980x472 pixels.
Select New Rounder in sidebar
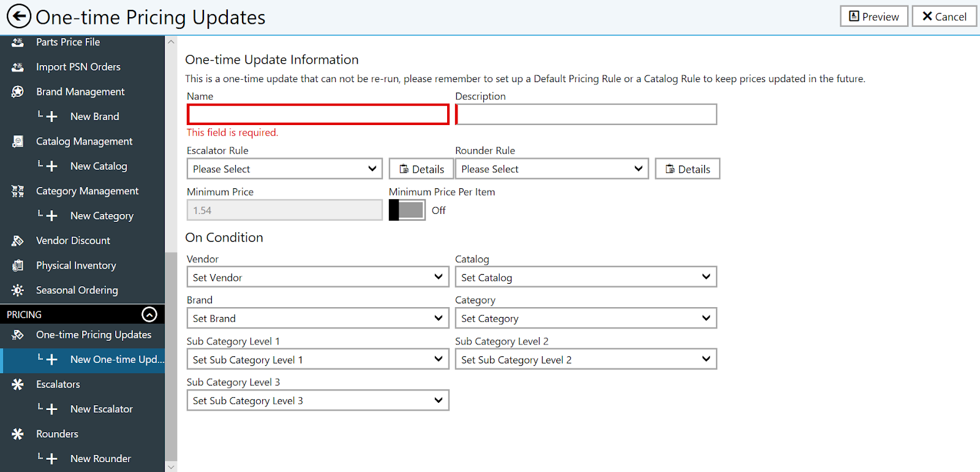[101, 459]
